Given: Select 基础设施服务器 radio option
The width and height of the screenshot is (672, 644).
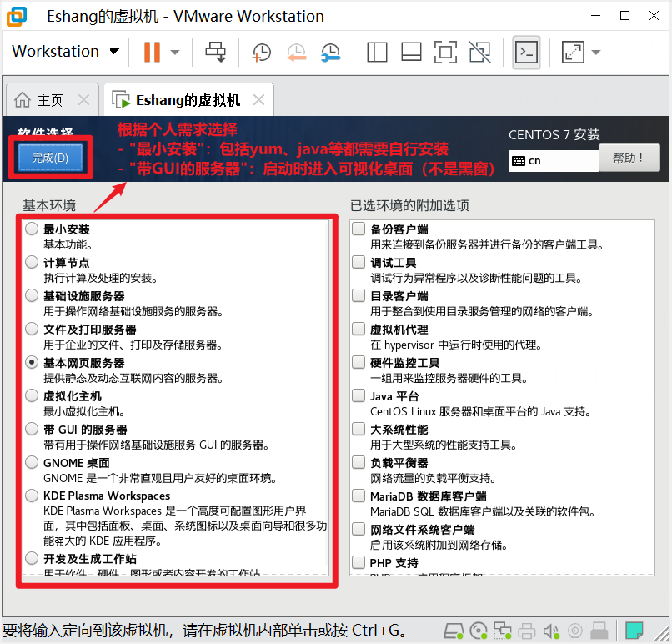Looking at the screenshot, I should click(x=32, y=296).
